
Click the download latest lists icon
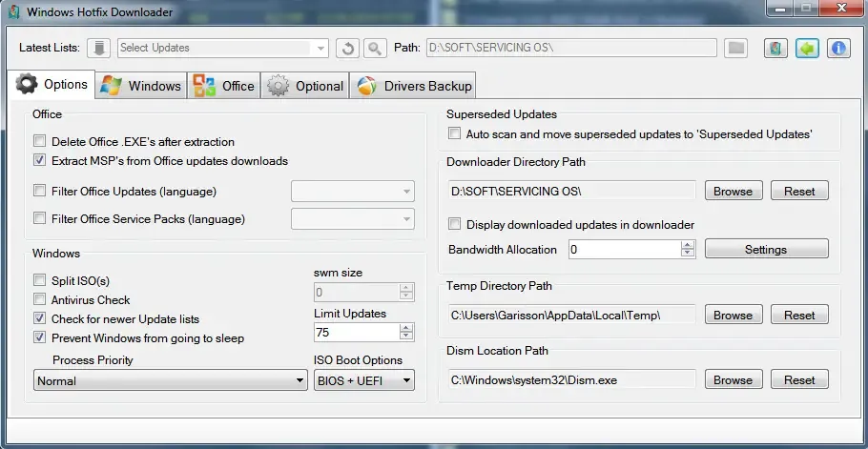(x=99, y=48)
